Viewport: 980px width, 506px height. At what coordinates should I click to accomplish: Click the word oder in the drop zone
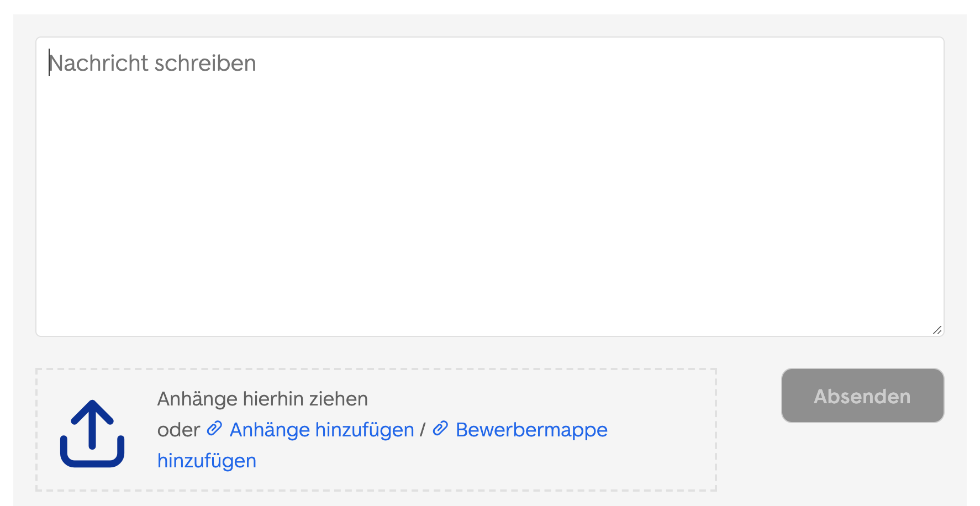[178, 430]
